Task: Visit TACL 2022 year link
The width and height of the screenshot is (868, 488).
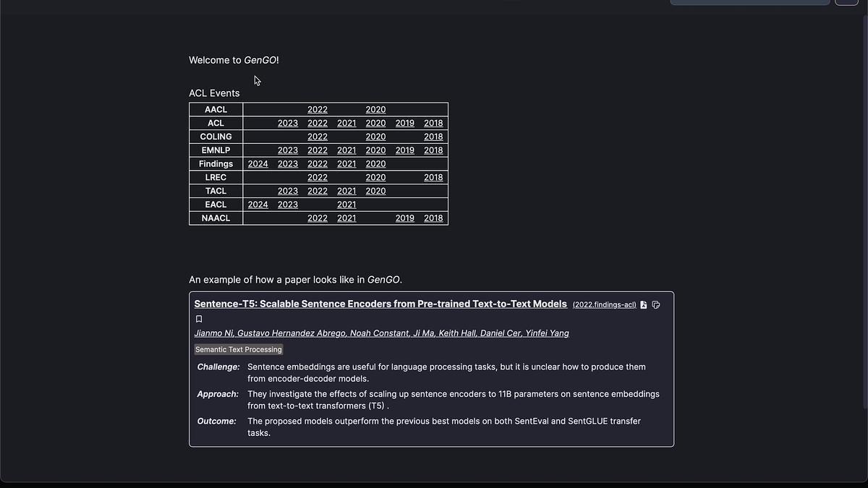Action: point(318,191)
